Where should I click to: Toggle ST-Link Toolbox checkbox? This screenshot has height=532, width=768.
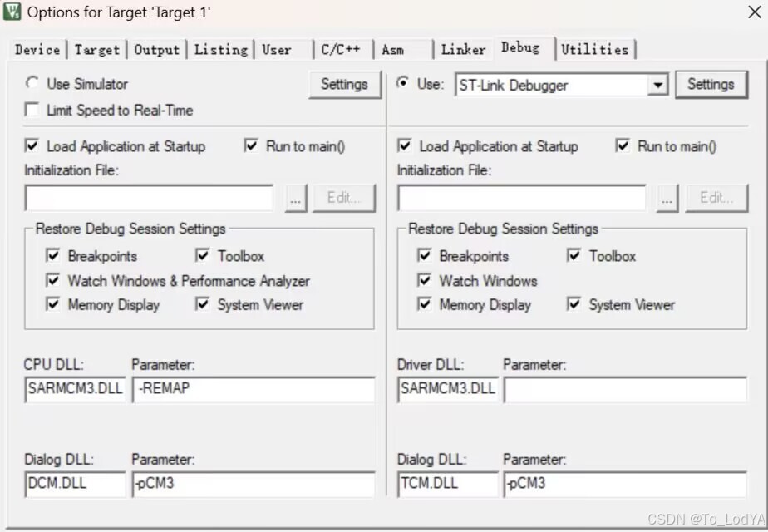tap(574, 256)
